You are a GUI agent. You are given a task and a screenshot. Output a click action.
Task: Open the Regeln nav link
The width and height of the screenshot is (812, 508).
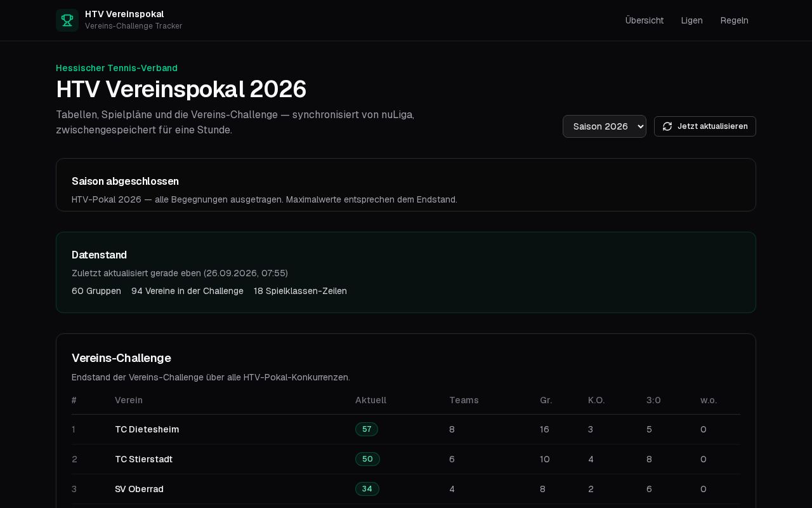(x=735, y=20)
